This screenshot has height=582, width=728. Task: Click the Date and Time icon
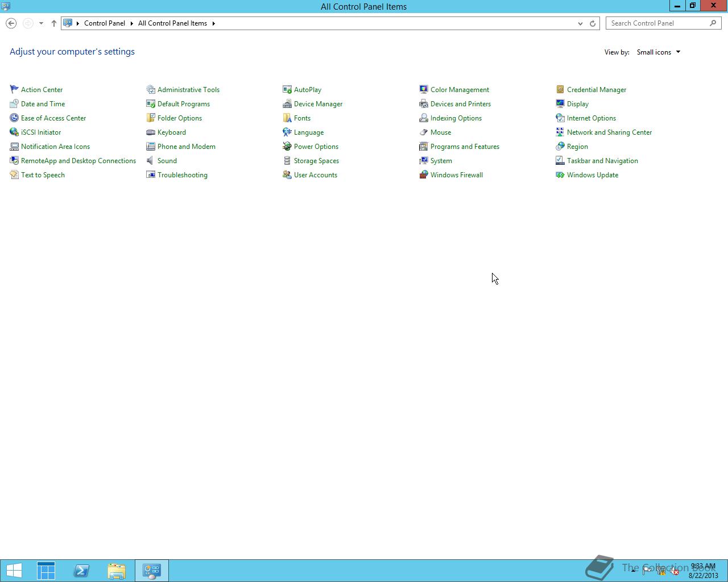14,103
